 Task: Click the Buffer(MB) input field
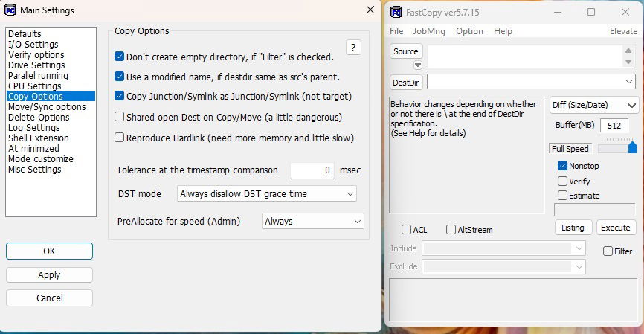[x=614, y=125]
